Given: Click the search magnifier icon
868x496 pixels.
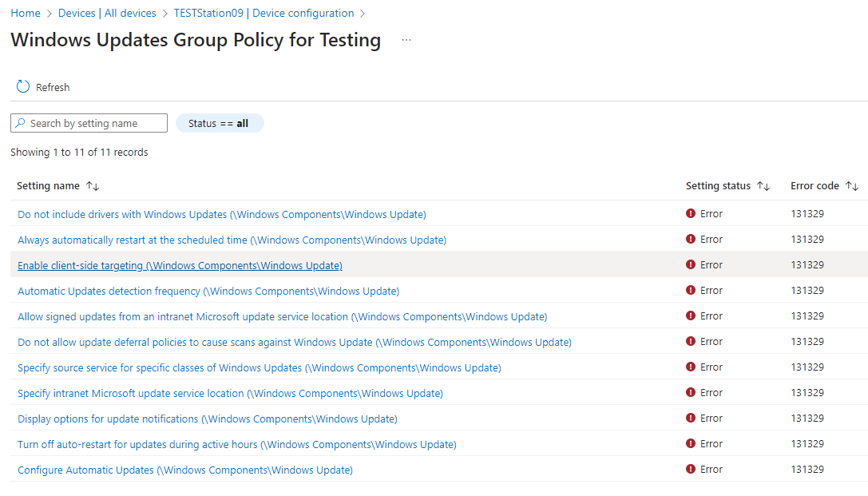Looking at the screenshot, I should 21,123.
